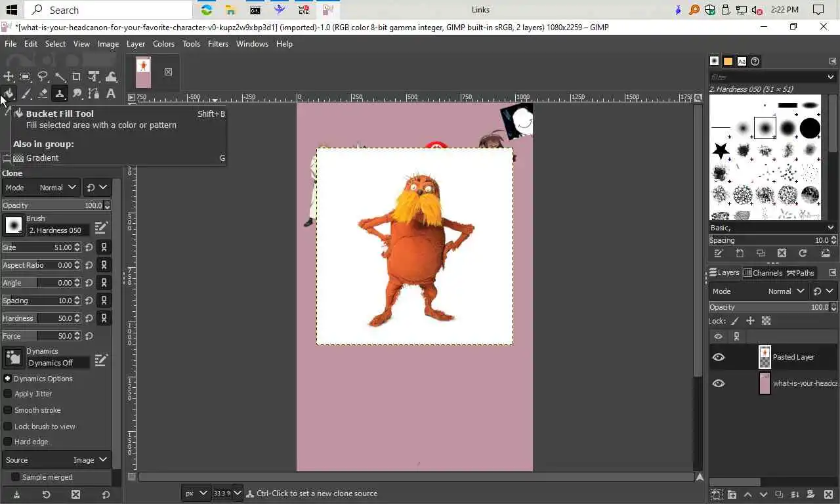840x504 pixels.
Task: Open the Colors menu
Action: (x=163, y=44)
